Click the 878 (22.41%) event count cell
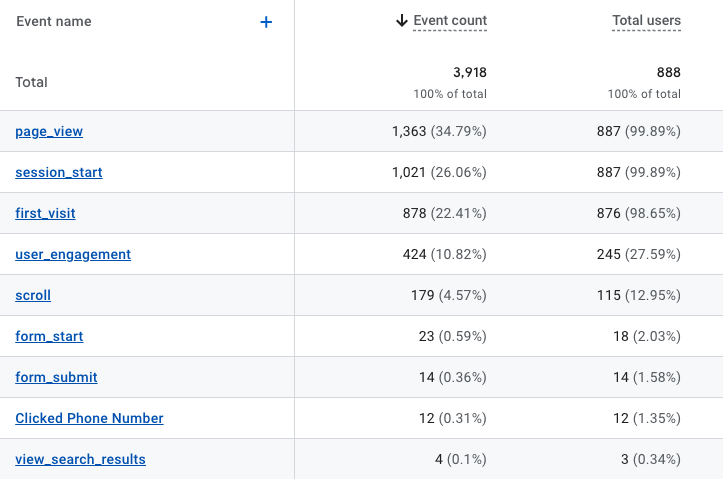 (x=444, y=213)
